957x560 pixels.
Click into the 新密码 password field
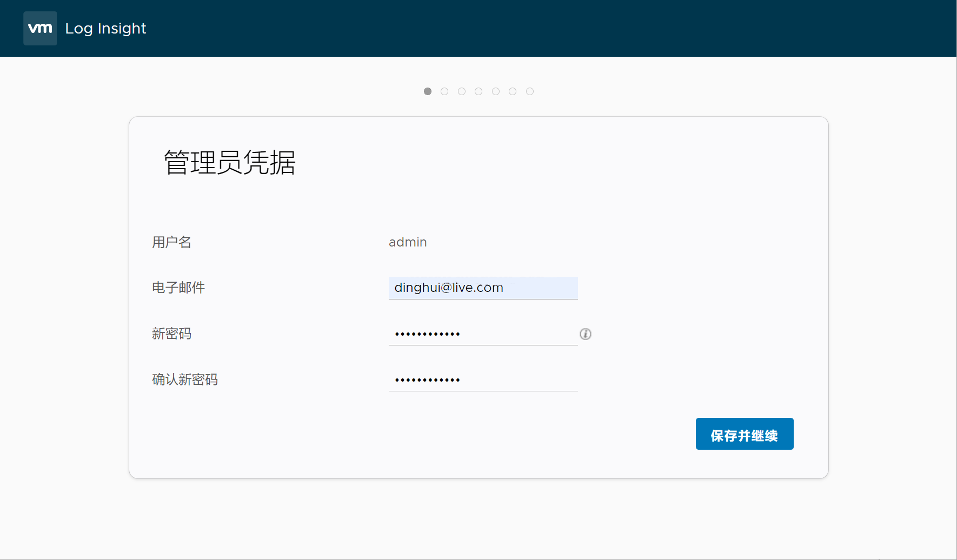point(483,334)
